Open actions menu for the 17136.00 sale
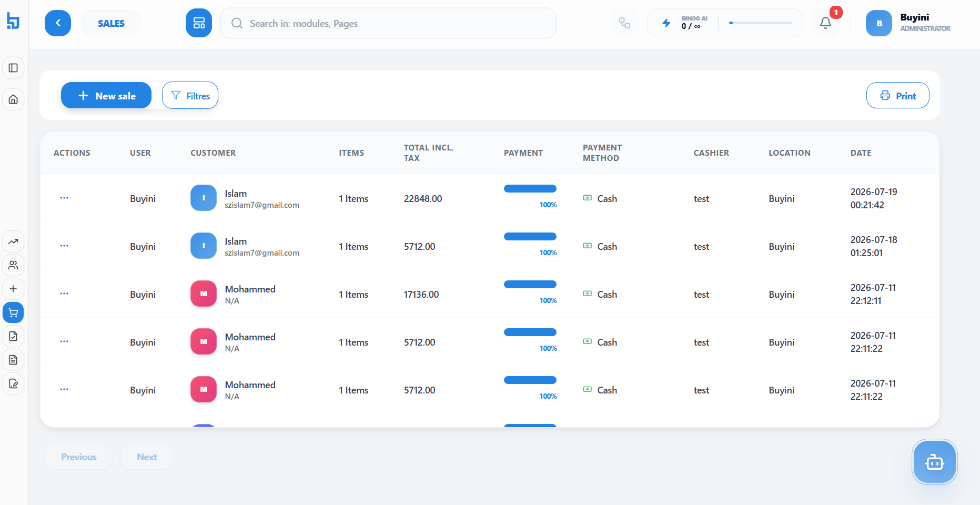 64,294
